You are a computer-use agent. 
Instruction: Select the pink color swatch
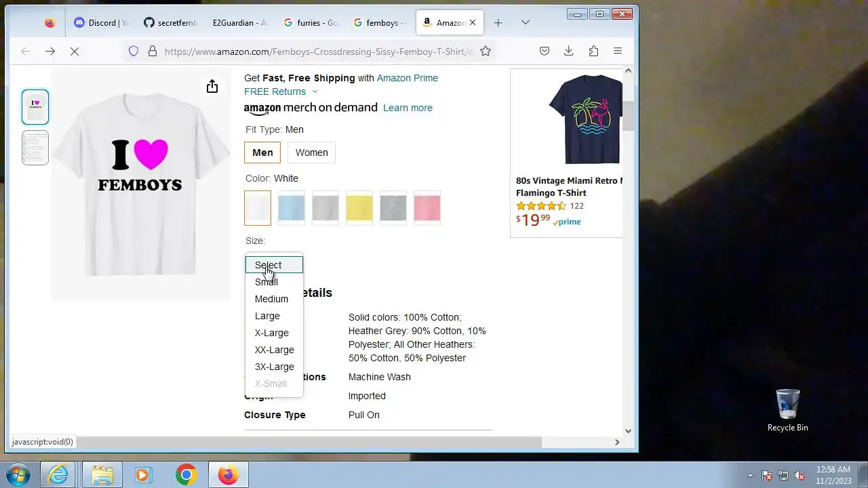point(427,208)
